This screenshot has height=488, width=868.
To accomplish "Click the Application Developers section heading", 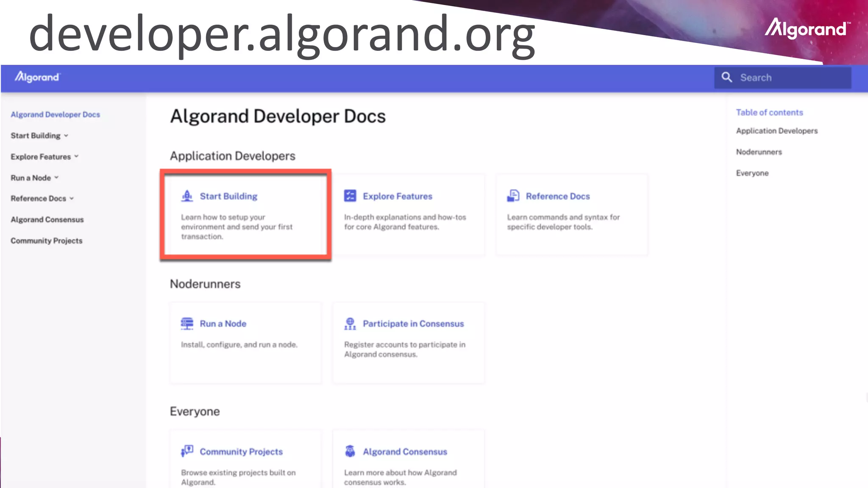I will click(233, 156).
